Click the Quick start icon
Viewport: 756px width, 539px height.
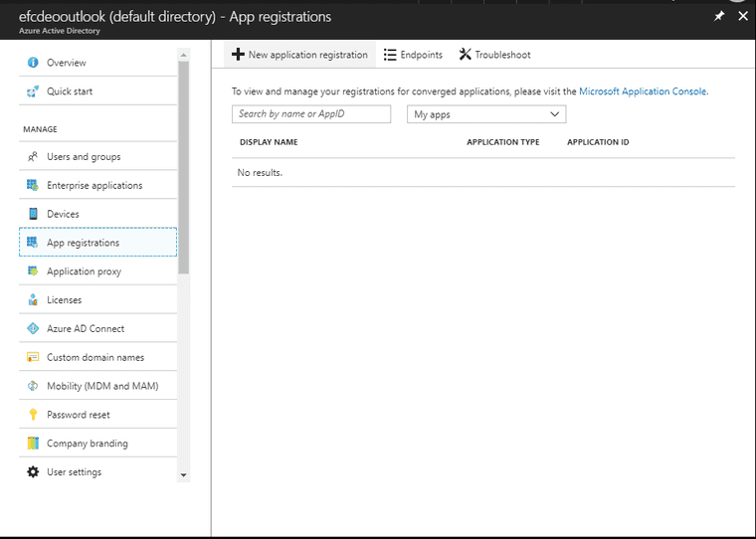coord(33,91)
